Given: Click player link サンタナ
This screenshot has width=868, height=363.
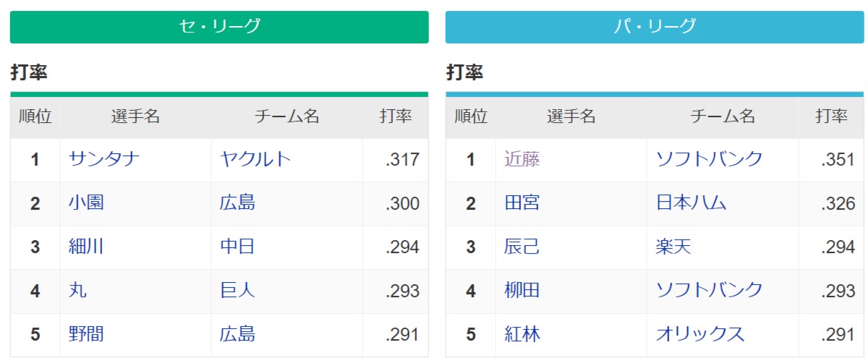Looking at the screenshot, I should (104, 159).
